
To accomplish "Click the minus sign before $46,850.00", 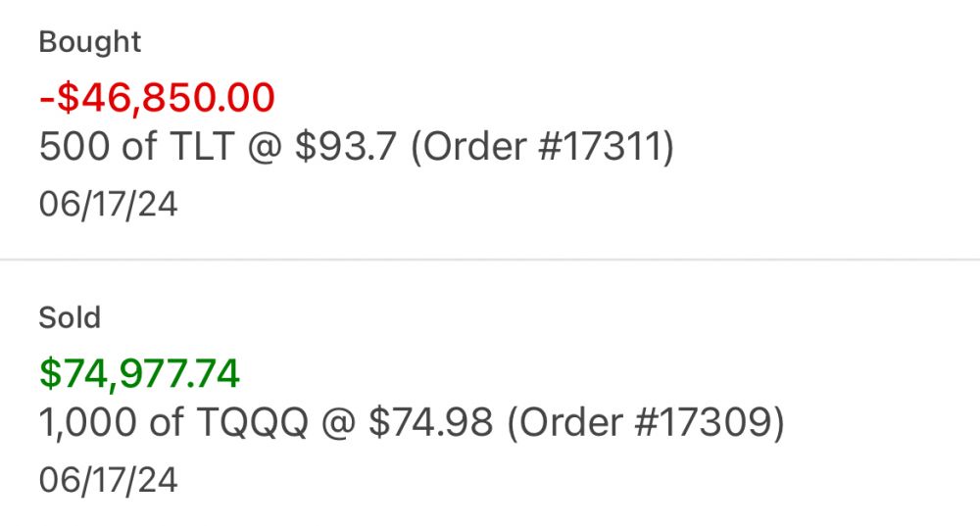I will (47, 99).
